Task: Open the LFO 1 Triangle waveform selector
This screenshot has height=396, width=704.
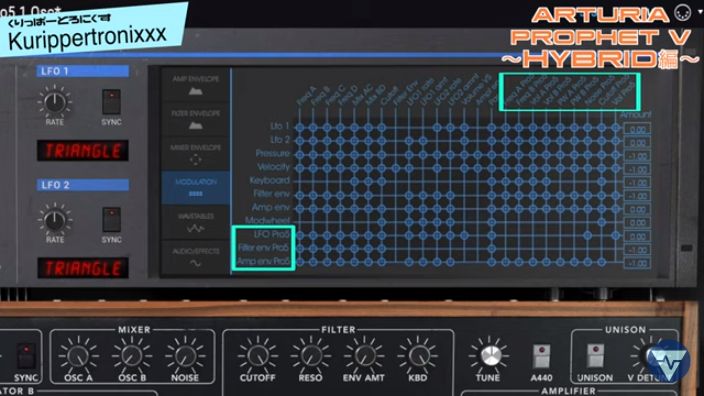Action: (x=83, y=151)
